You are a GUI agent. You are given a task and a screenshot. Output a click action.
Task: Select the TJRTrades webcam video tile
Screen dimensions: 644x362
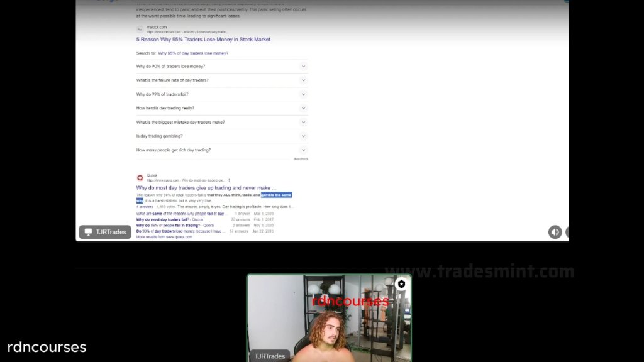(329, 318)
